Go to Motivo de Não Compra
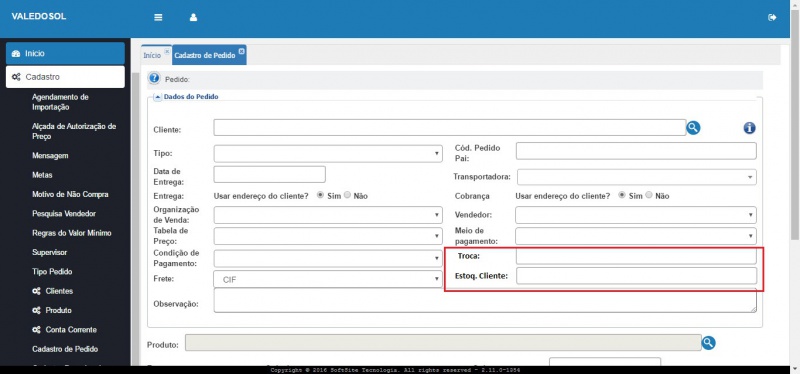800x374 pixels. pyautogui.click(x=70, y=194)
